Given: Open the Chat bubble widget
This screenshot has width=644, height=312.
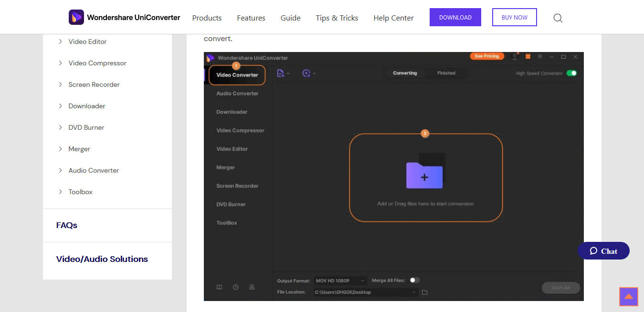Looking at the screenshot, I should [603, 251].
